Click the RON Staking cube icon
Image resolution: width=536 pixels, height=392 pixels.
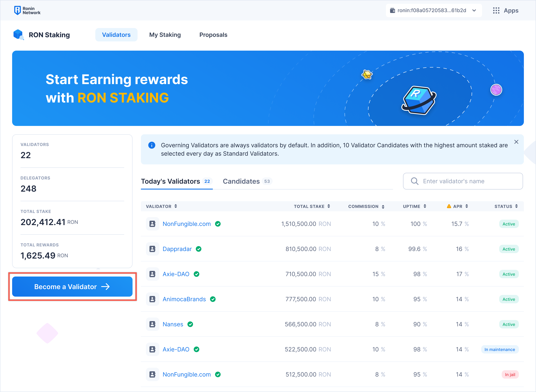coord(18,35)
